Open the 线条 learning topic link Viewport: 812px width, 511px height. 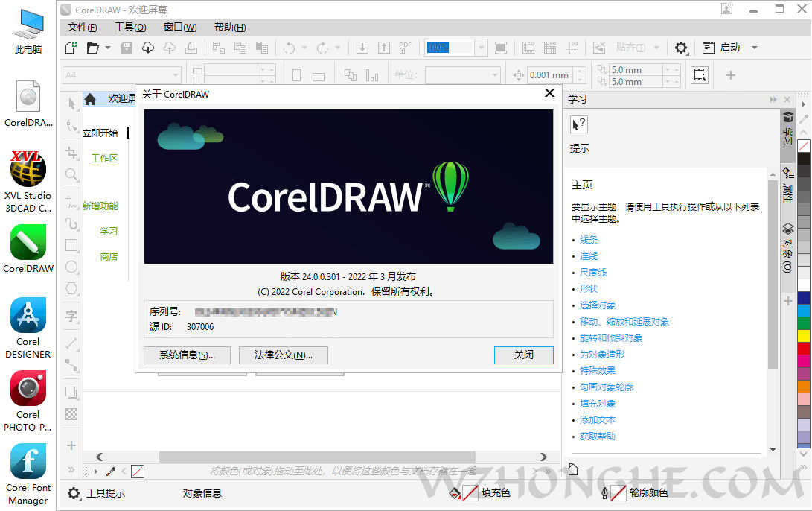tap(588, 239)
